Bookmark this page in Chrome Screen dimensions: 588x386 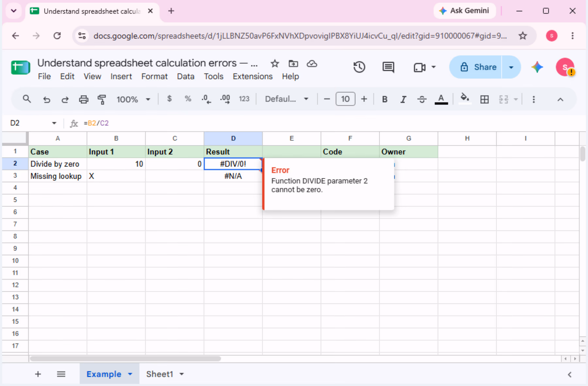523,36
